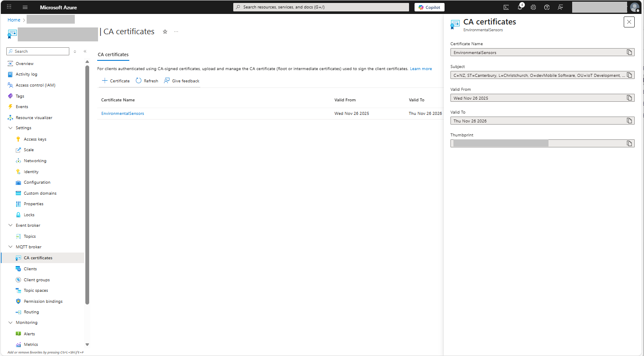Favorite this page with the star icon
644x356 pixels.
pyautogui.click(x=165, y=32)
